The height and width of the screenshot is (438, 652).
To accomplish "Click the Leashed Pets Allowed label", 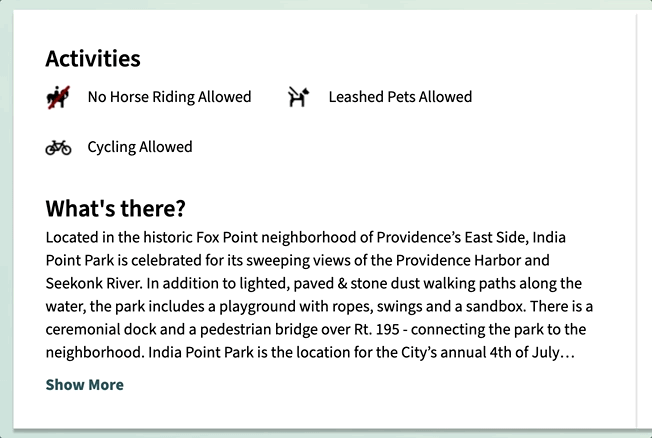I will 400,97.
